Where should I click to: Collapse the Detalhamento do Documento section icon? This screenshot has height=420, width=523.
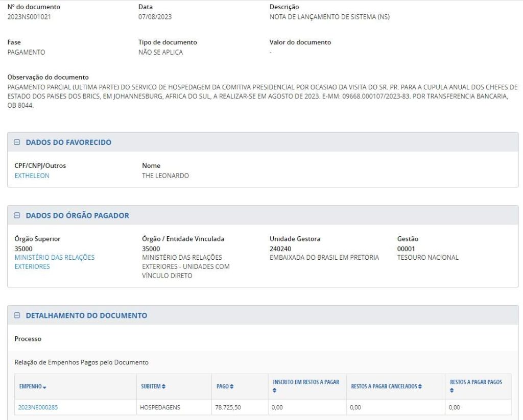click(x=17, y=315)
